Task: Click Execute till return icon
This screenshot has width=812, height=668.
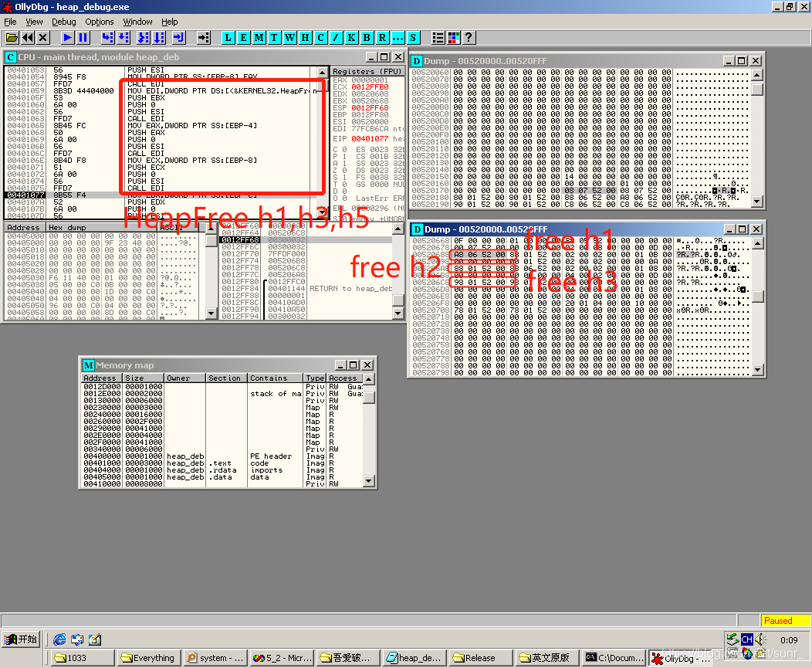Action: pyautogui.click(x=178, y=37)
